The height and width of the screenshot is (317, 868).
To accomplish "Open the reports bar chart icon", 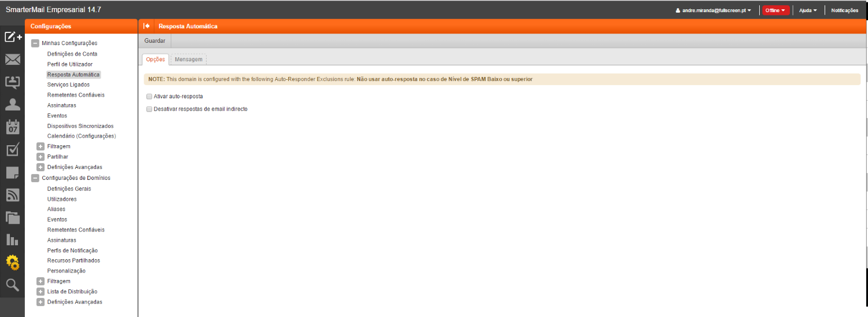I will coord(12,239).
